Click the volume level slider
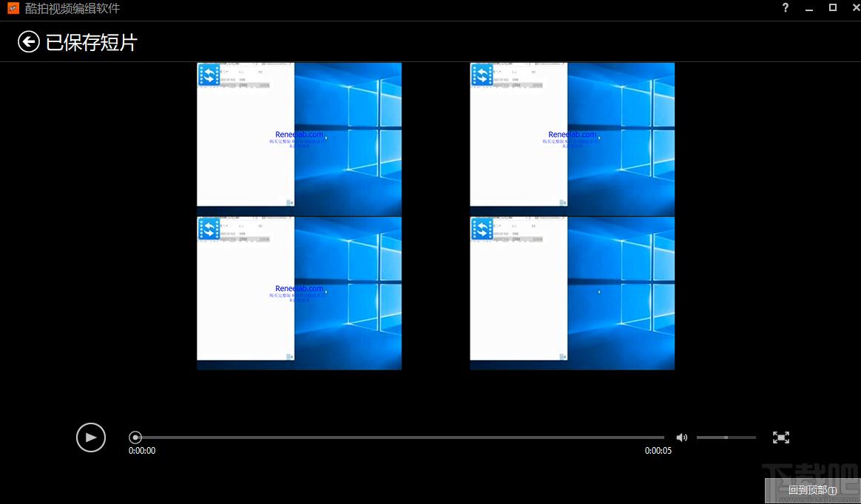Screen dimensions: 861x504 (x=726, y=437)
